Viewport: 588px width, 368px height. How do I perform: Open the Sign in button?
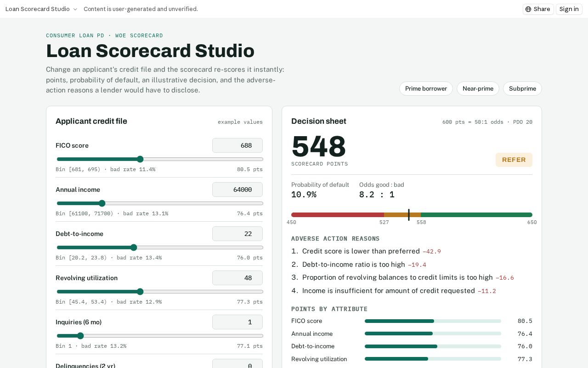[x=569, y=9]
